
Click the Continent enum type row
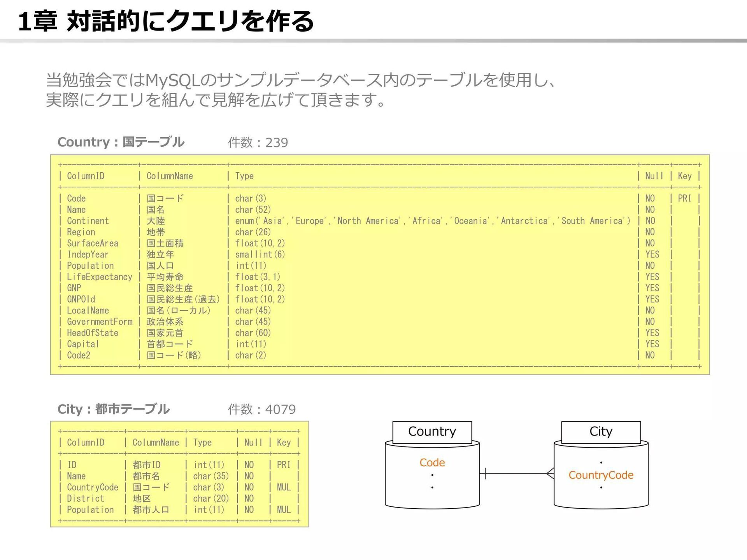pyautogui.click(x=432, y=221)
